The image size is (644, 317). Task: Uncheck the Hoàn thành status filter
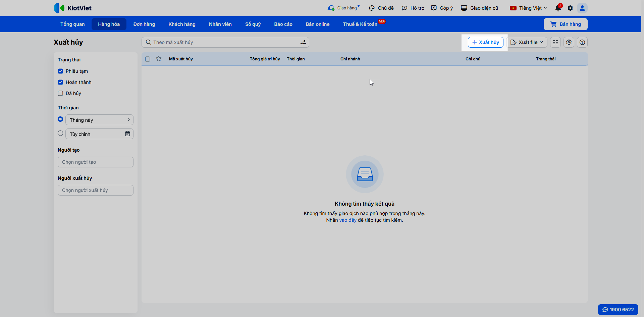tap(60, 82)
